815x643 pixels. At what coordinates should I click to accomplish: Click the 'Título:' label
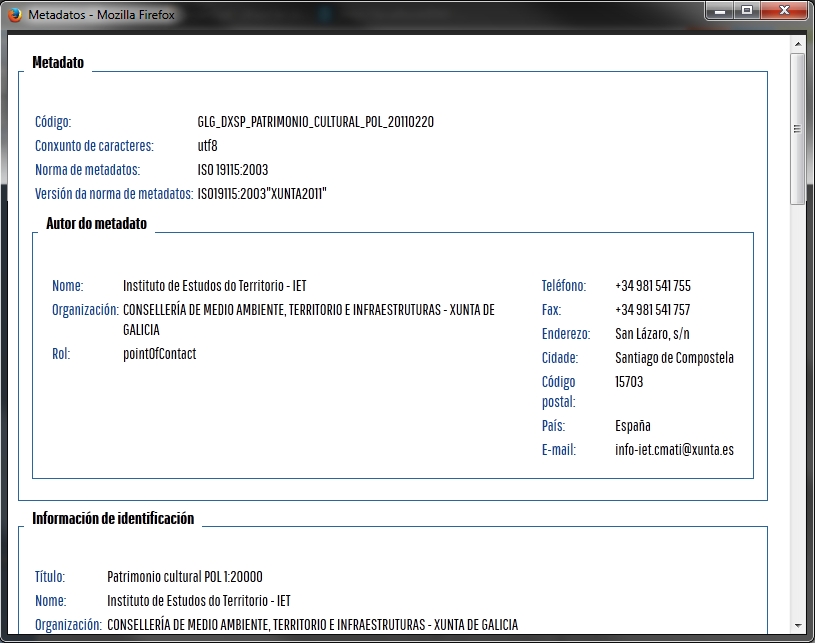pyautogui.click(x=50, y=576)
